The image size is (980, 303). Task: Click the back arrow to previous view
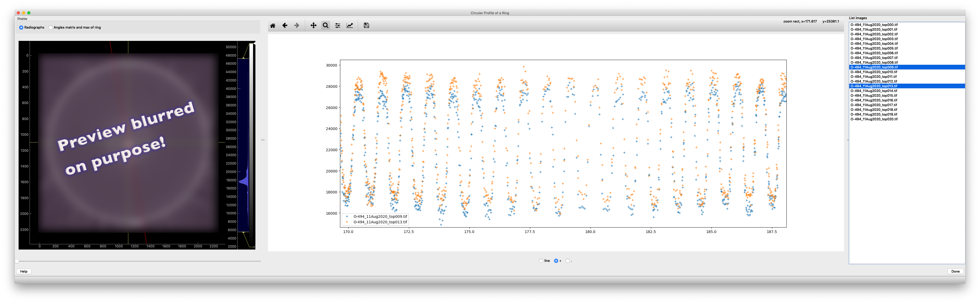click(x=284, y=25)
